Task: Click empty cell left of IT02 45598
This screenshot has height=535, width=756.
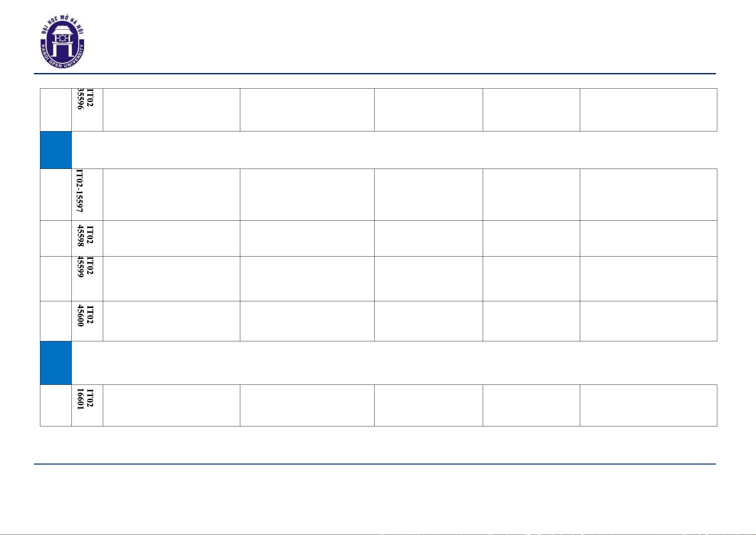Action: (x=56, y=238)
